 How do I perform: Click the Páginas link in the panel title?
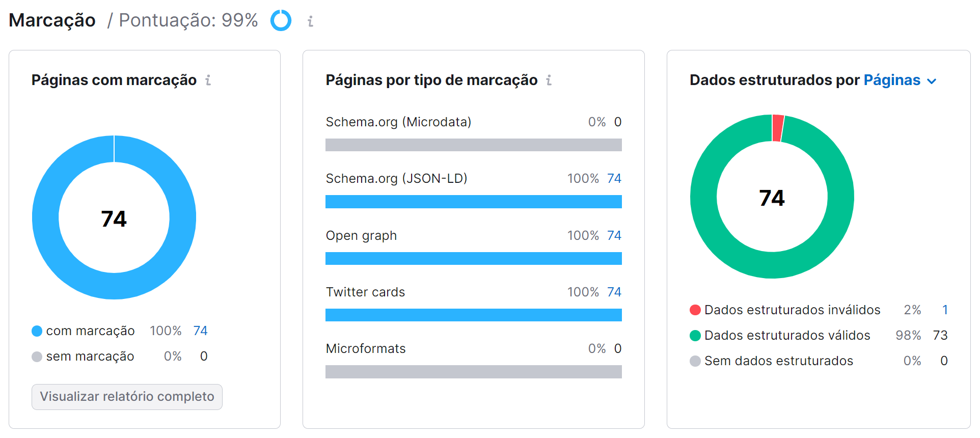(x=891, y=80)
